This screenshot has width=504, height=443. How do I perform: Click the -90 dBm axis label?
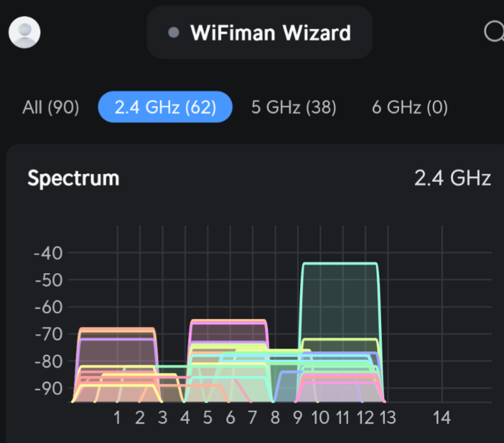point(47,388)
